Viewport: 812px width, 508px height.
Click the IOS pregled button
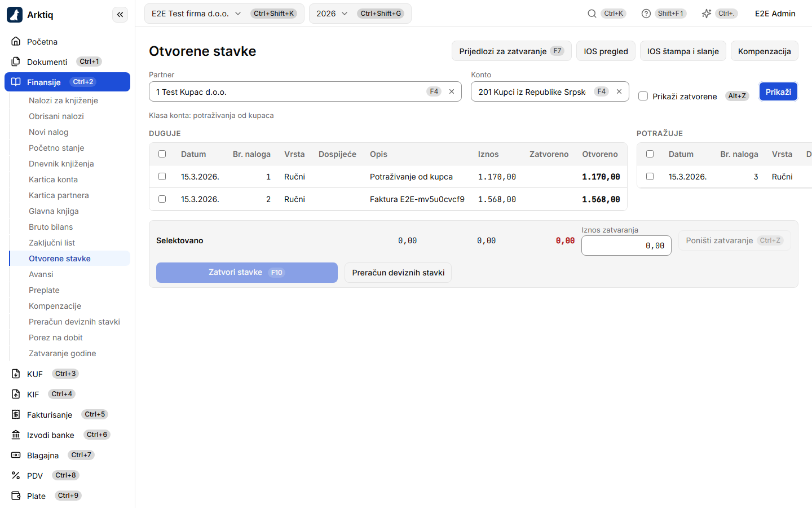606,51
